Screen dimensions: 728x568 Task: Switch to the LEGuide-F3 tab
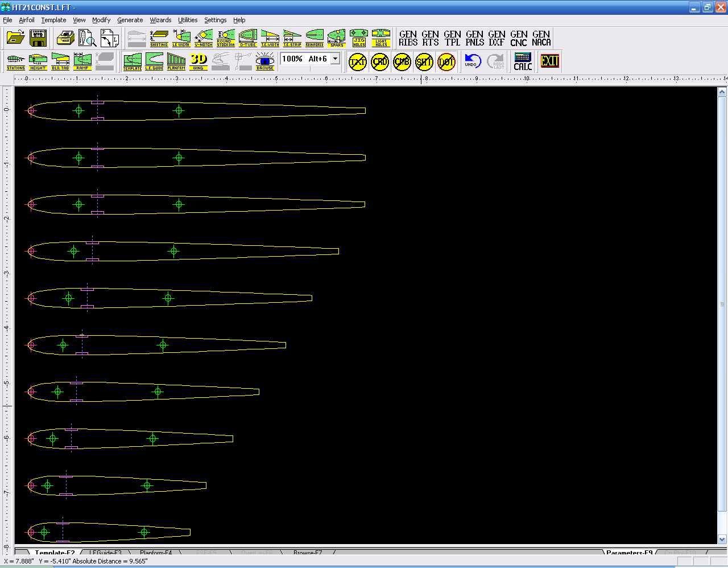(105, 552)
